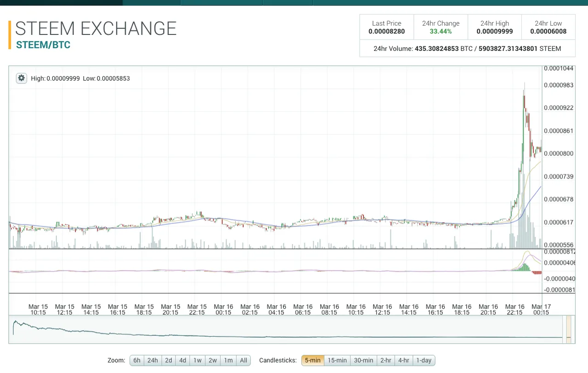The image size is (588, 373).
Task: Click the Mar 16 22:15 time axis label
Action: pyautogui.click(x=514, y=310)
